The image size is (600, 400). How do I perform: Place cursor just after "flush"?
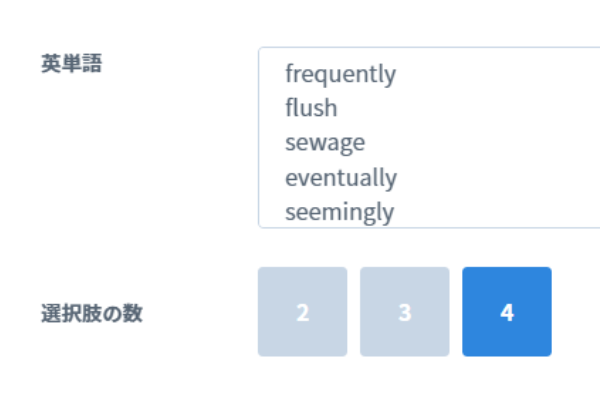tap(339, 108)
